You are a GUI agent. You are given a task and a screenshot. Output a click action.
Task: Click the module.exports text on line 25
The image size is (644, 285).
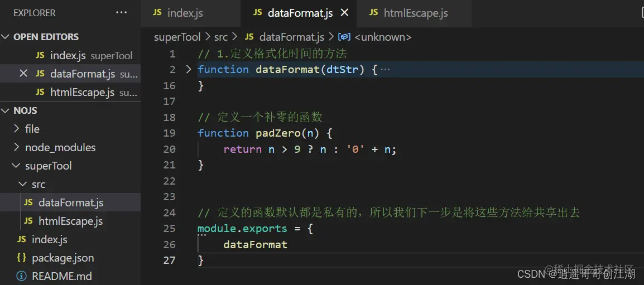pos(242,229)
